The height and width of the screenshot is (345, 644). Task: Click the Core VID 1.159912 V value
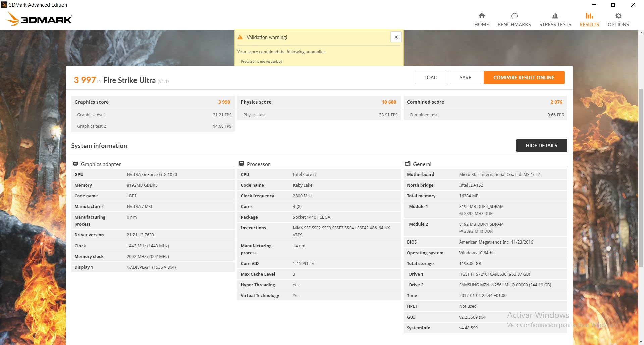pos(304,263)
